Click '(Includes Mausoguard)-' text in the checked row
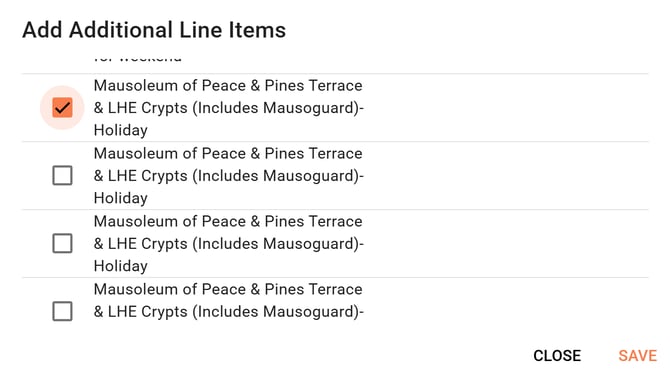Image resolution: width=670 pixels, height=374 pixels. pyautogui.click(x=278, y=108)
